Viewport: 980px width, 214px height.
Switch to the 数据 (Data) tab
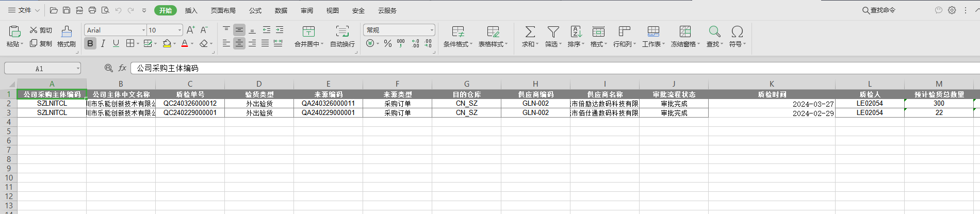pos(281,10)
